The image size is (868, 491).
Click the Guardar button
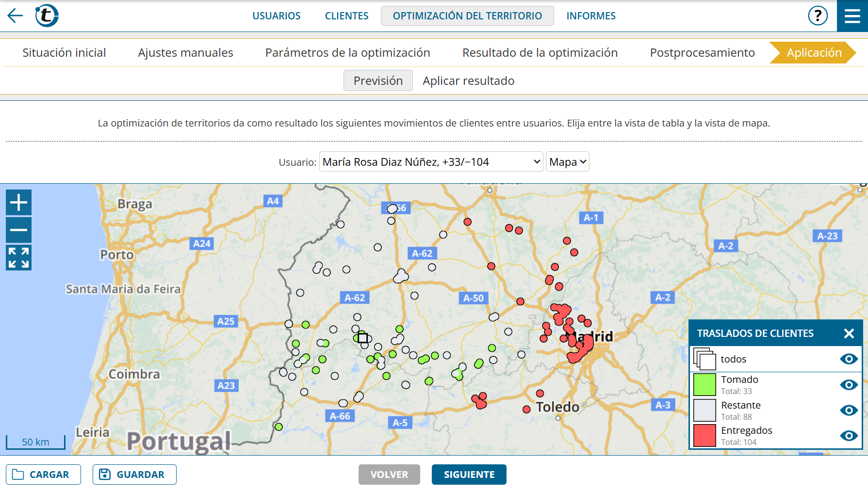(134, 475)
